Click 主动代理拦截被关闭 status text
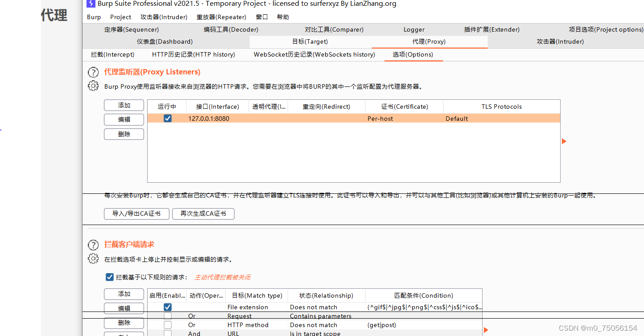Screen dimensions: 644x336 tap(223, 277)
